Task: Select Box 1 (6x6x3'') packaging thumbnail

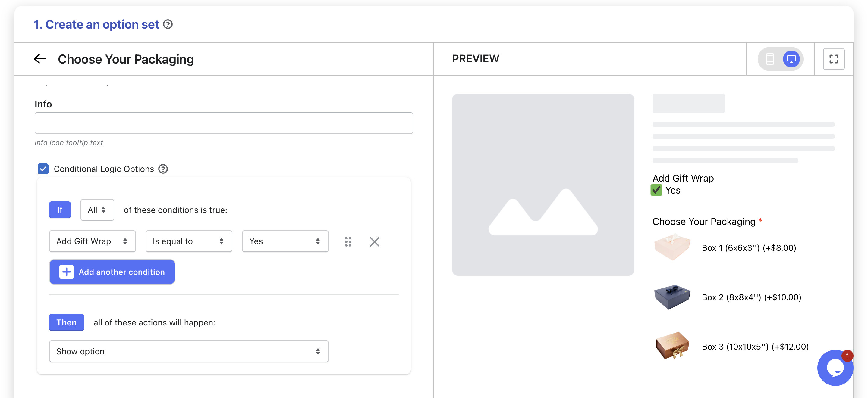Action: pos(672,247)
